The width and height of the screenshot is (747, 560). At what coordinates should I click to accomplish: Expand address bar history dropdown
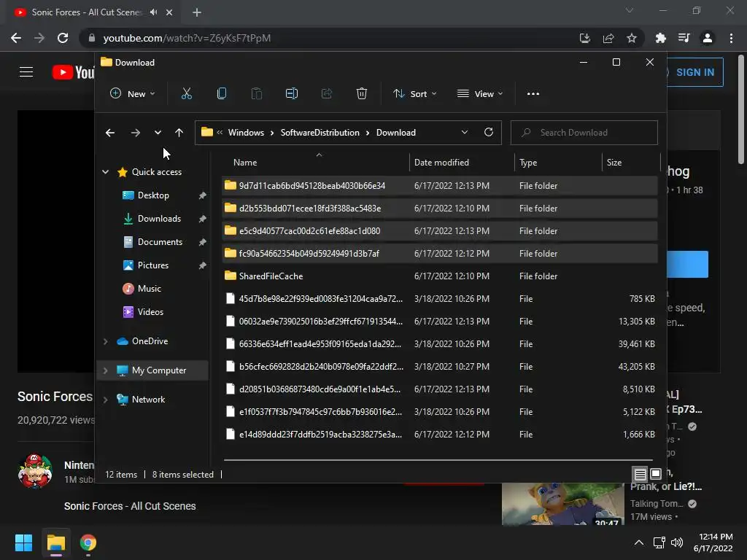tap(465, 133)
